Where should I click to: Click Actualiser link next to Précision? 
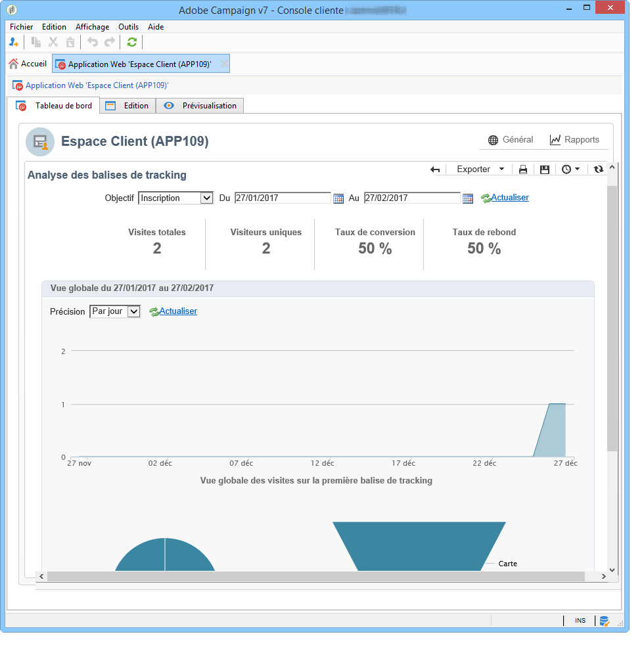point(178,311)
